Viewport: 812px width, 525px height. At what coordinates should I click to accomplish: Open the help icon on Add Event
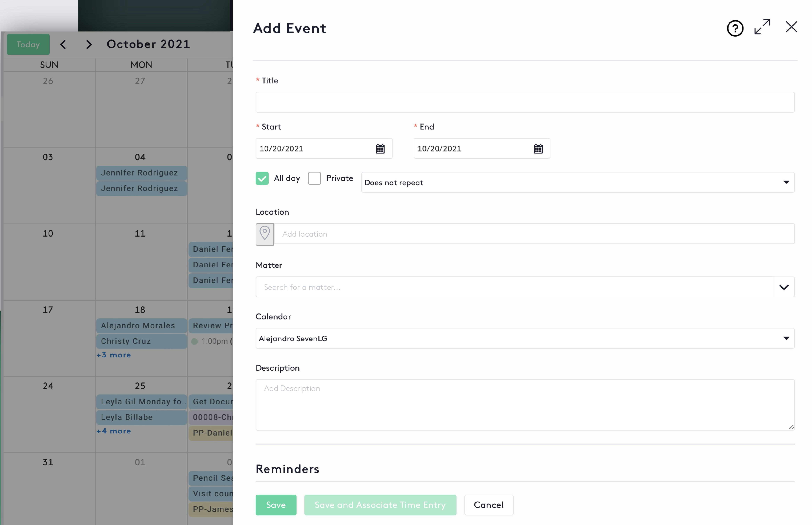click(x=735, y=28)
